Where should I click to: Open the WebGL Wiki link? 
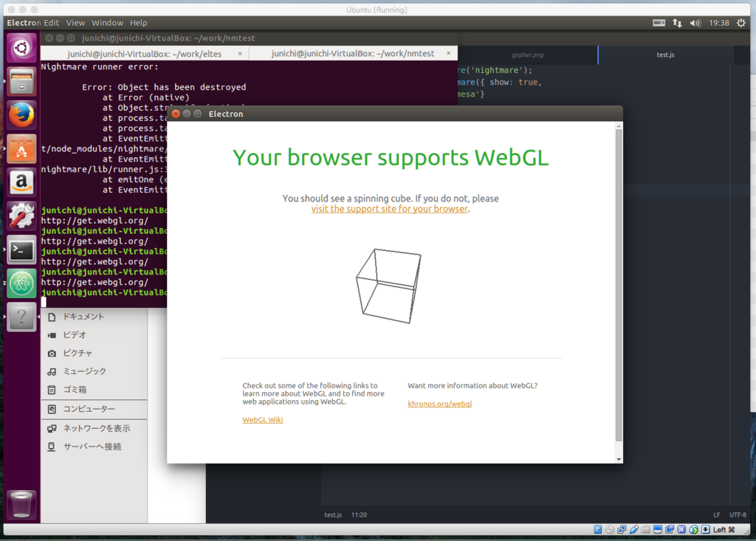[x=262, y=420]
